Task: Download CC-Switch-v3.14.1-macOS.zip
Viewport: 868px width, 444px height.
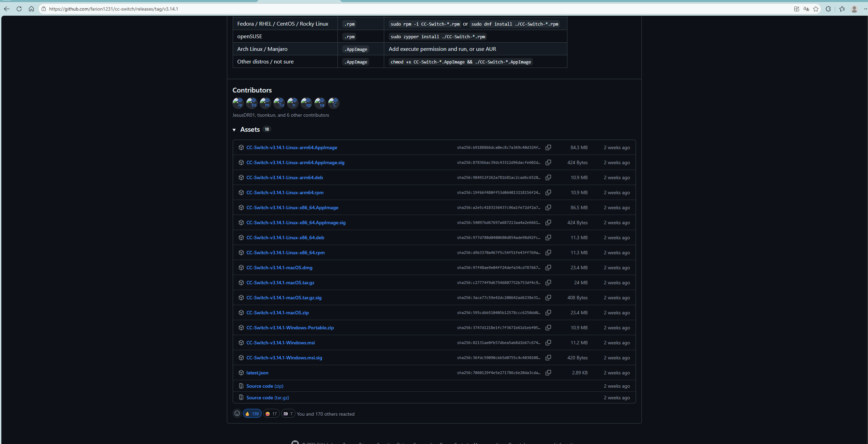Action: click(278, 313)
